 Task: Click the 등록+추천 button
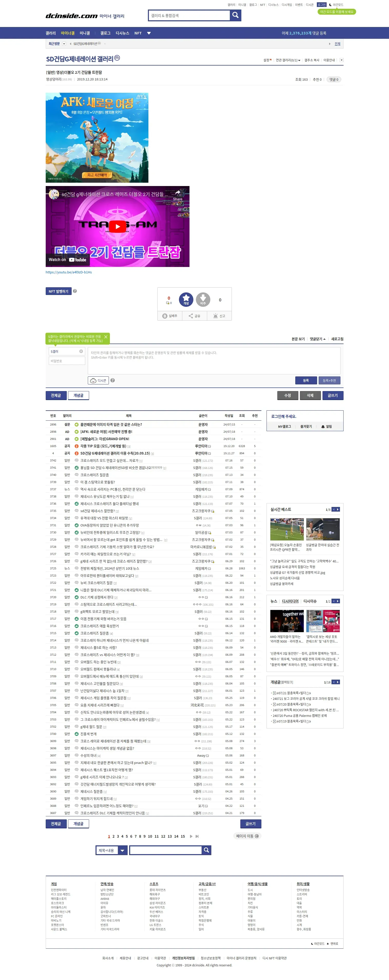(x=329, y=381)
